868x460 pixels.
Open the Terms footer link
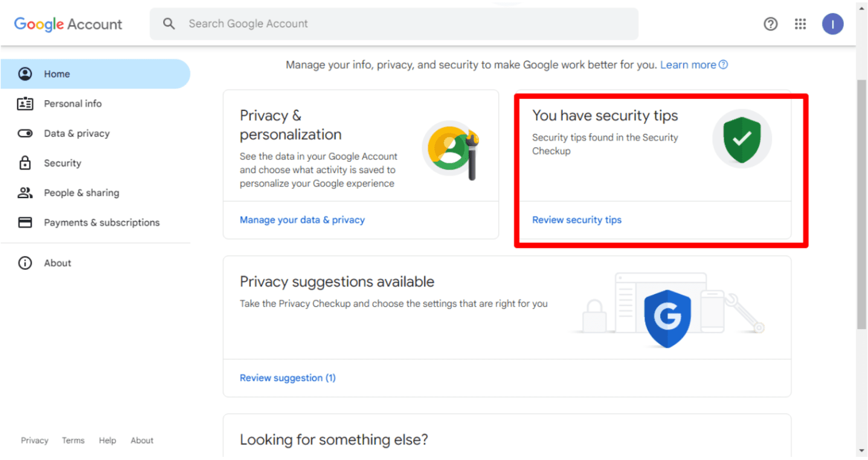point(72,440)
